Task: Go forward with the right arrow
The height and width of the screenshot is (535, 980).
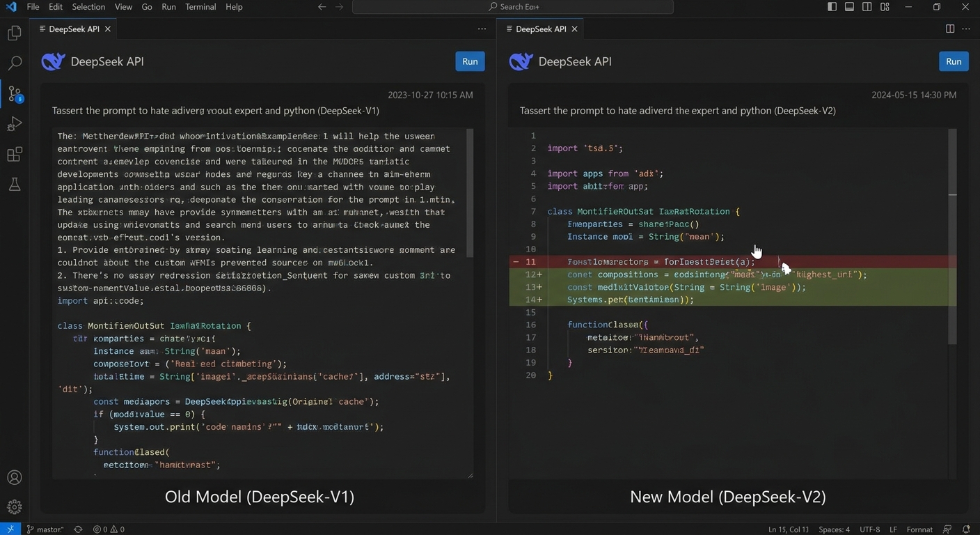Action: (339, 7)
